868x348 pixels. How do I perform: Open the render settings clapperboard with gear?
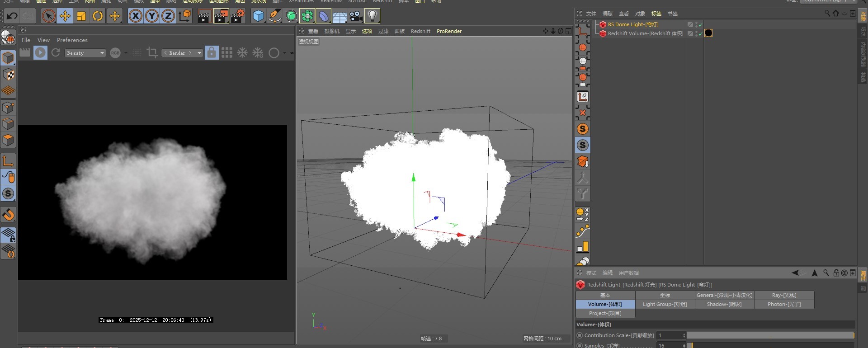tap(238, 16)
